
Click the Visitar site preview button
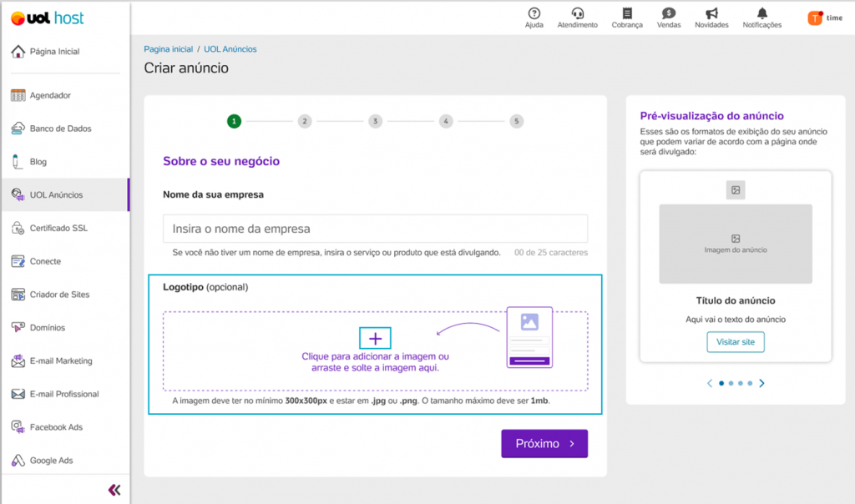736,342
